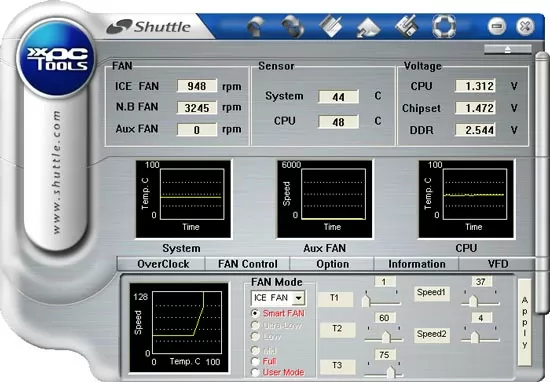Click the T1 label button
This screenshot has height=382, width=550.
pos(335,299)
